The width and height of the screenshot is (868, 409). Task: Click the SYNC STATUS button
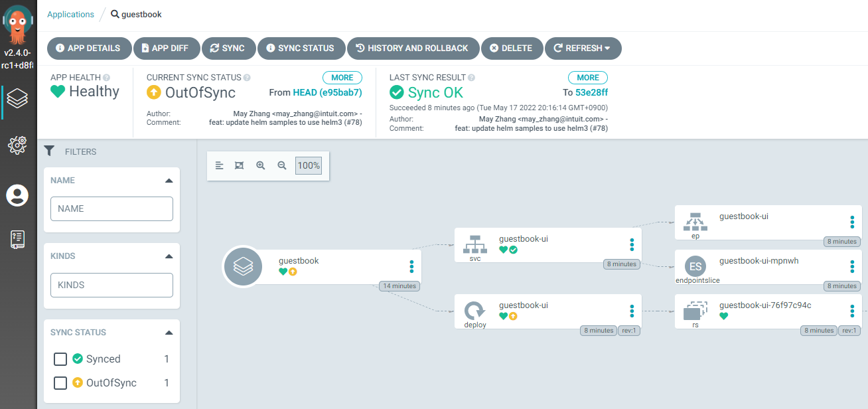click(301, 48)
